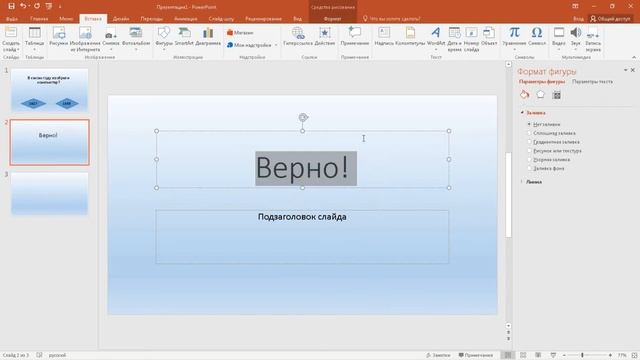Open Size and Properties icon in Format pane
Screen dimensions: 640x360
pos(556,95)
